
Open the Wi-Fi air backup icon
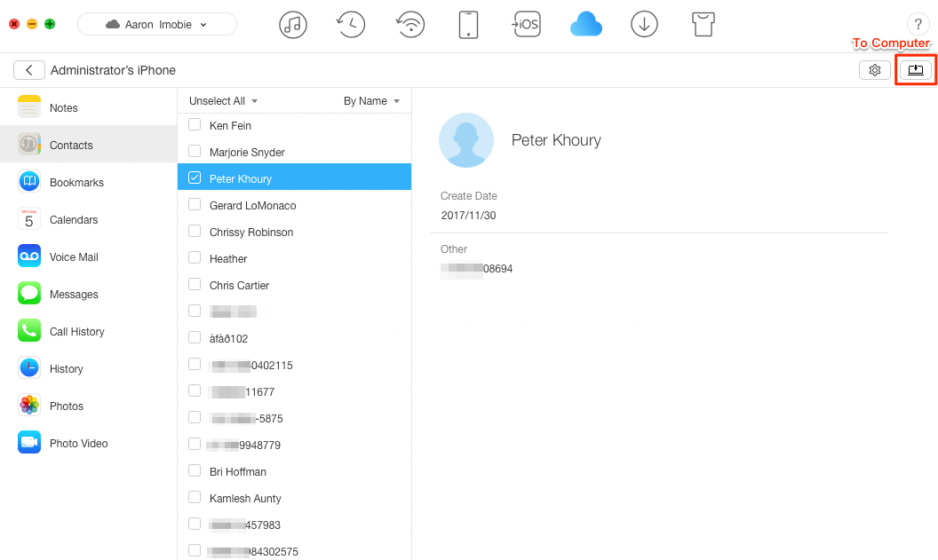tap(409, 25)
